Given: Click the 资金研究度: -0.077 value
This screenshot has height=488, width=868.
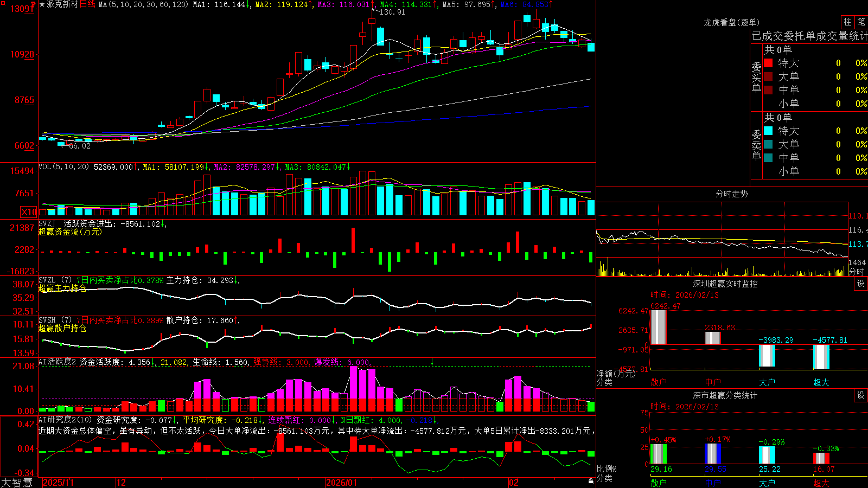Looking at the screenshot, I should [135, 420].
